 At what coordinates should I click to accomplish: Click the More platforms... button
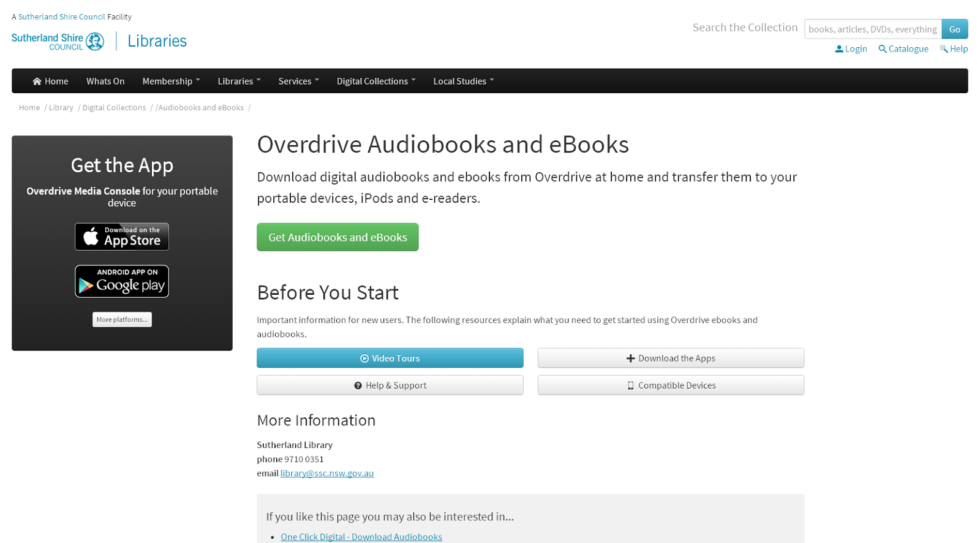(122, 319)
